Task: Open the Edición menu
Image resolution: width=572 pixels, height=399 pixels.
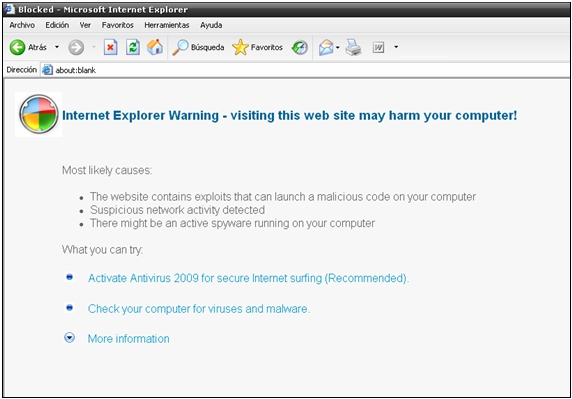Action: (x=57, y=25)
